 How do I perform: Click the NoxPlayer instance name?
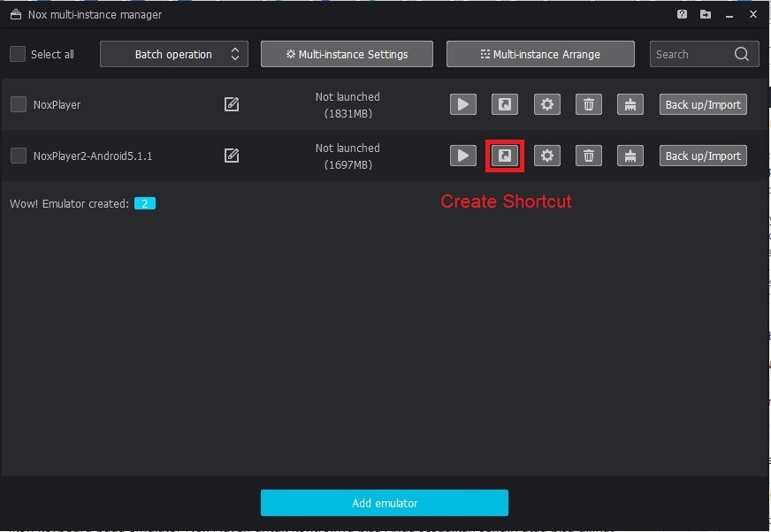tap(57, 105)
